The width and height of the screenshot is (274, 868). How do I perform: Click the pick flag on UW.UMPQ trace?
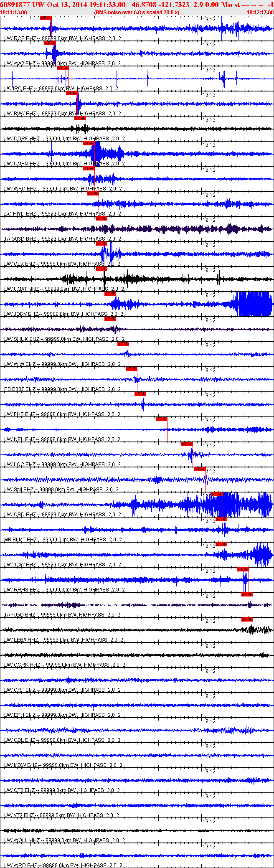89,143
